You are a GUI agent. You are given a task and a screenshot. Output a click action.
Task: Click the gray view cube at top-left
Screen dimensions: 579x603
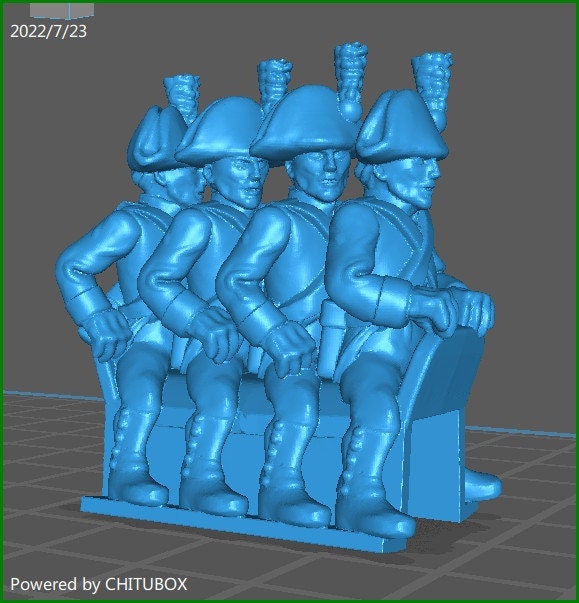[62, 11]
